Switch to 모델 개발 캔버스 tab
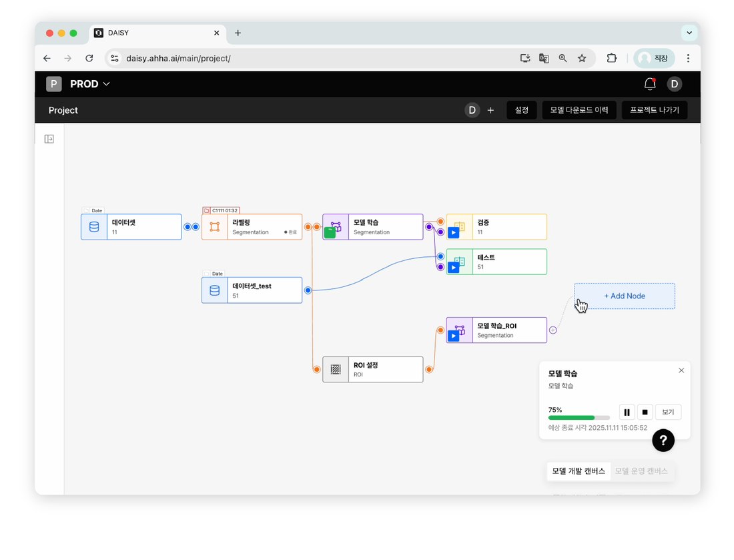Screen dimensions: 734x560 [x=579, y=471]
